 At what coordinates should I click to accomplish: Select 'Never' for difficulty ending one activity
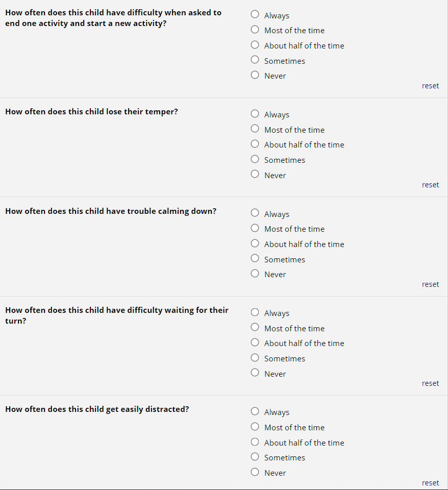click(x=255, y=75)
